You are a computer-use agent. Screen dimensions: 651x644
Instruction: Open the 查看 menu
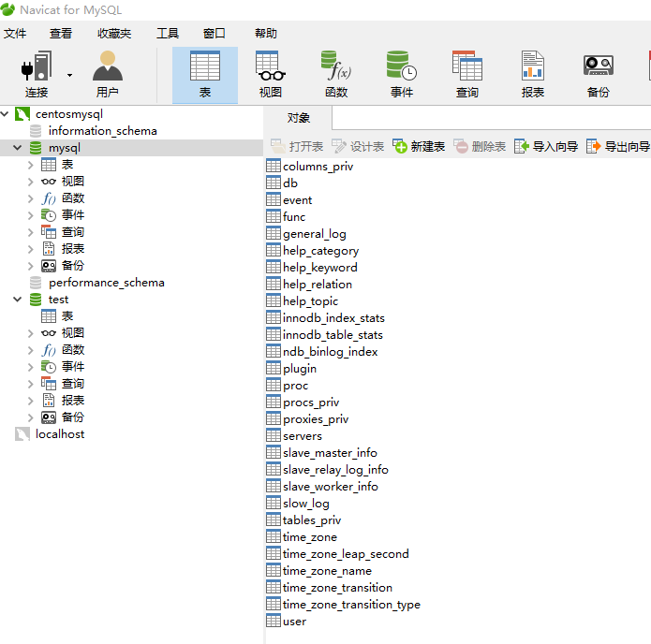61,33
